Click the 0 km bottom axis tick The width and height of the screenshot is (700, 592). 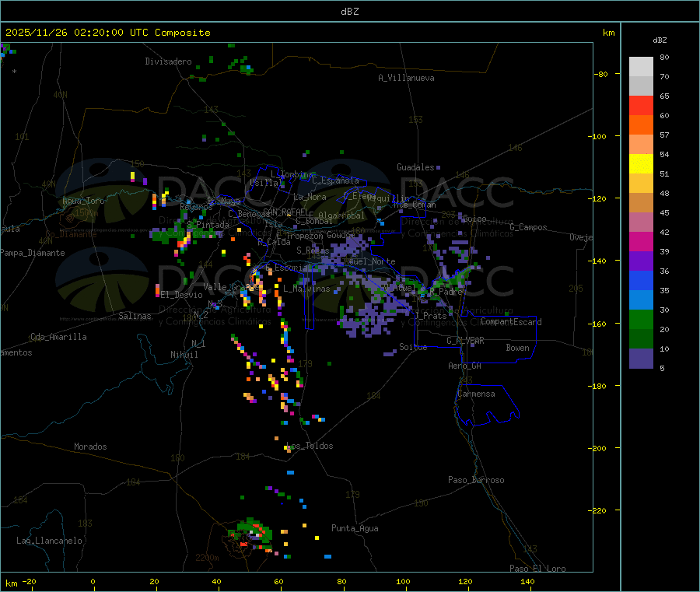pyautogui.click(x=93, y=581)
